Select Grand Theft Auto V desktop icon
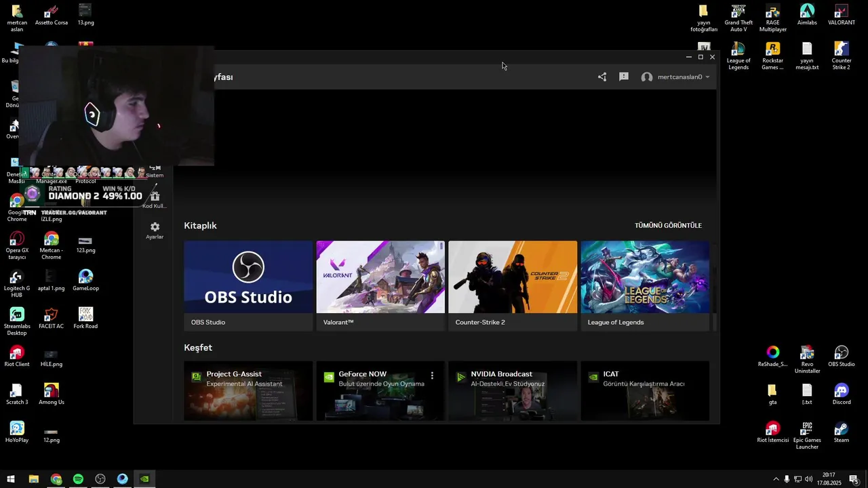This screenshot has width=868, height=488. (738, 18)
